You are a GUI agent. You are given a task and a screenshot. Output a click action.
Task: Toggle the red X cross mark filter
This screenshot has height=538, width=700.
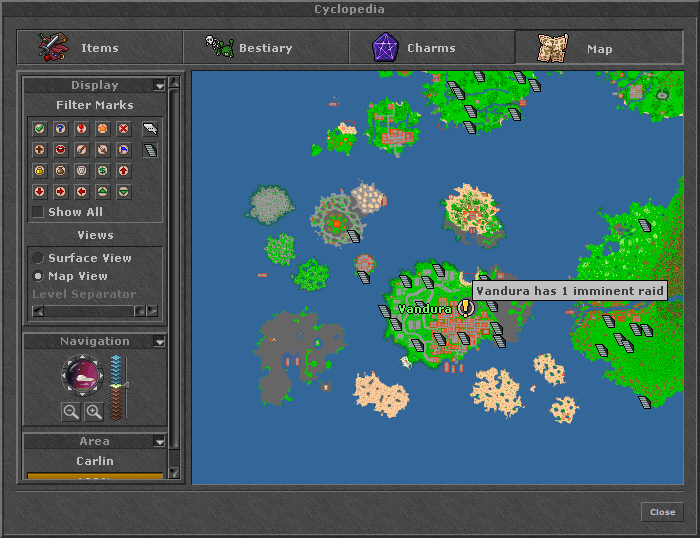(124, 129)
